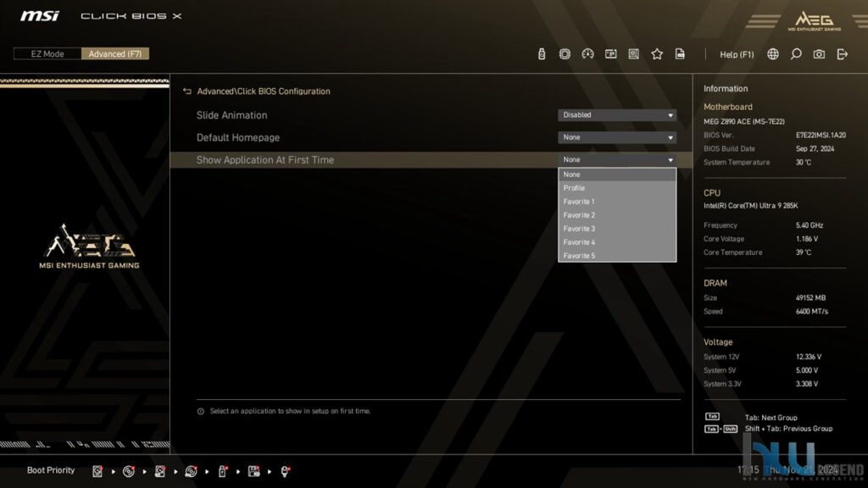Choose Favorite 2 from the list
This screenshot has width=868, height=488.
(617, 215)
